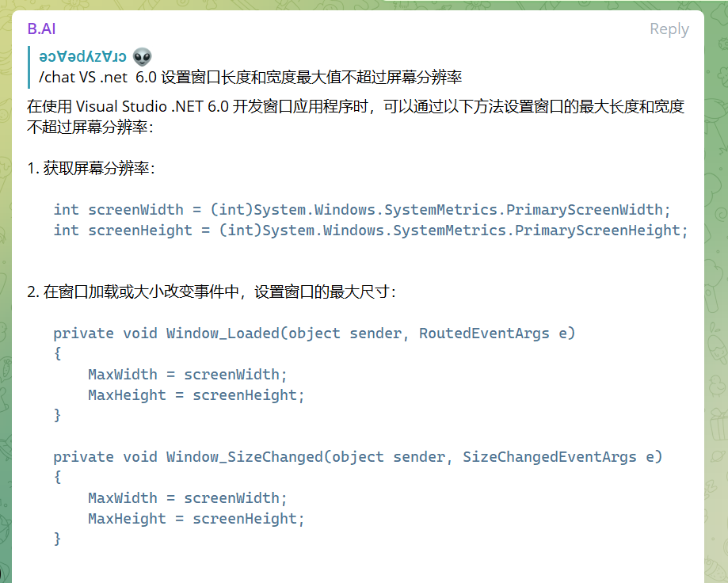This screenshot has width=728, height=583.
Task: Click MaxHeight assignment inside Window_Loaded
Action: 196,395
